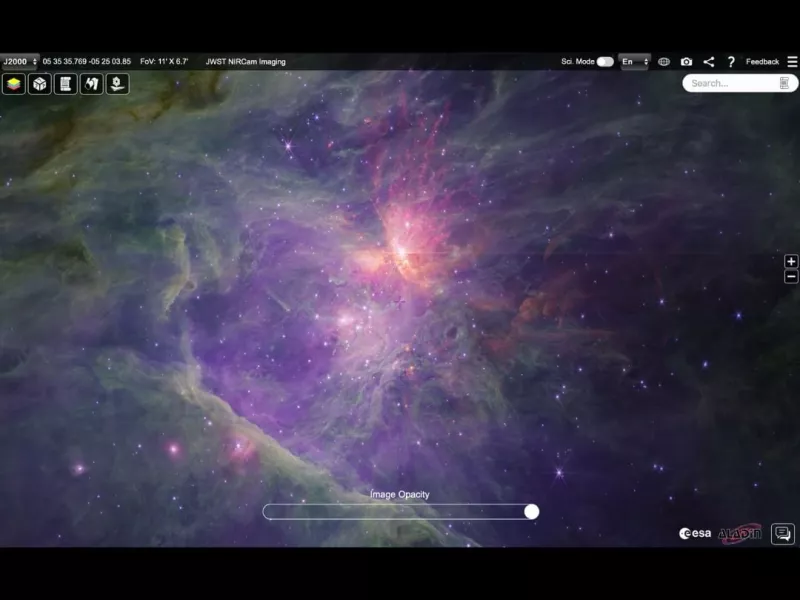Click the Aladin logo
The image size is (800, 600).
740,534
